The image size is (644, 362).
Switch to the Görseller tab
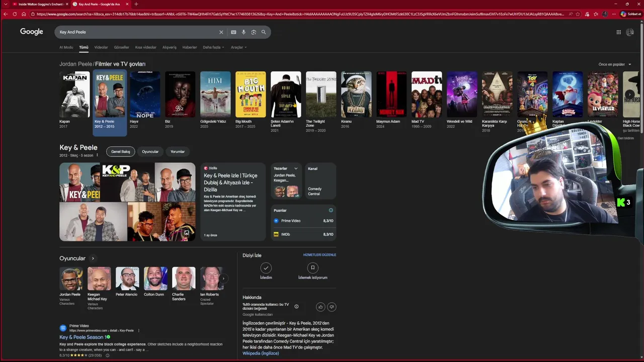[122, 47]
